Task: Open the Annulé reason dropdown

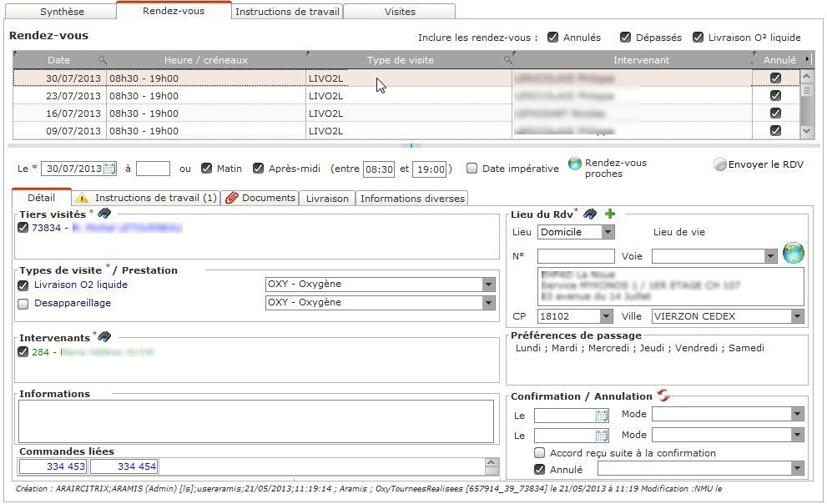Action: (797, 468)
